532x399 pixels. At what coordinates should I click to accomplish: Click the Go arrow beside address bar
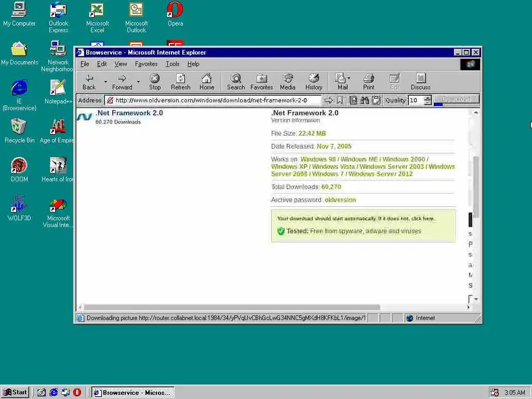tap(328, 100)
